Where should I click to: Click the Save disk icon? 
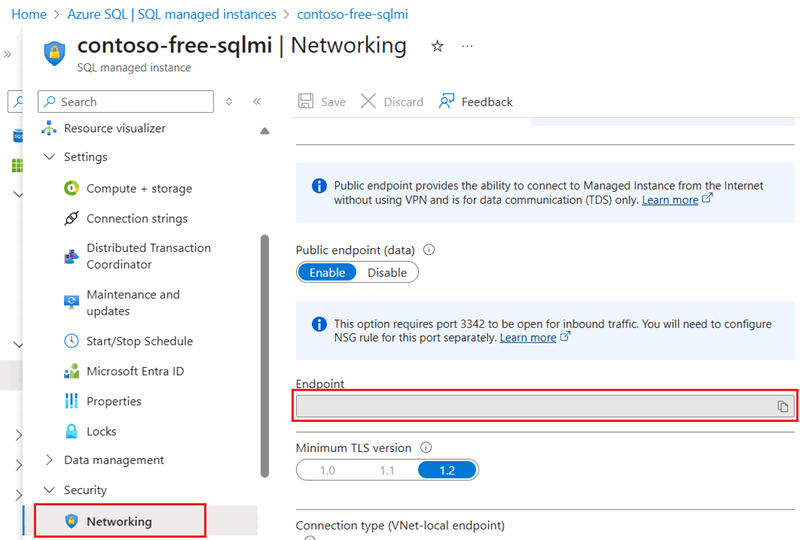[306, 101]
